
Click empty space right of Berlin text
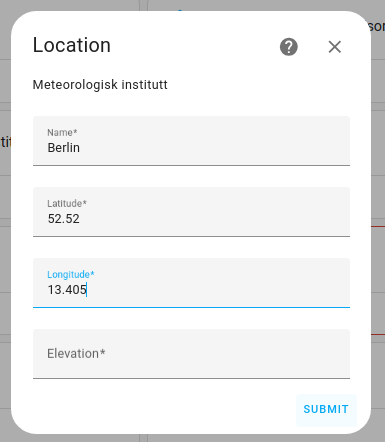click(213, 148)
